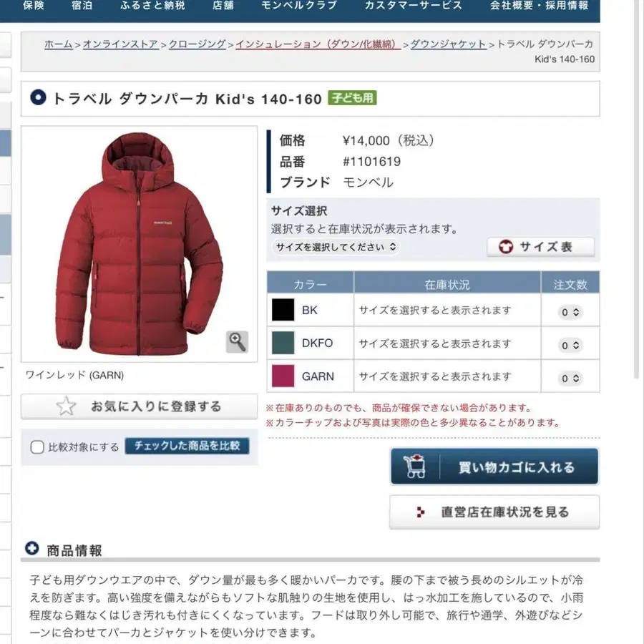Follow the ダウンジャケット breadcrumb link
Screen dimensions: 644x644
coord(448,44)
